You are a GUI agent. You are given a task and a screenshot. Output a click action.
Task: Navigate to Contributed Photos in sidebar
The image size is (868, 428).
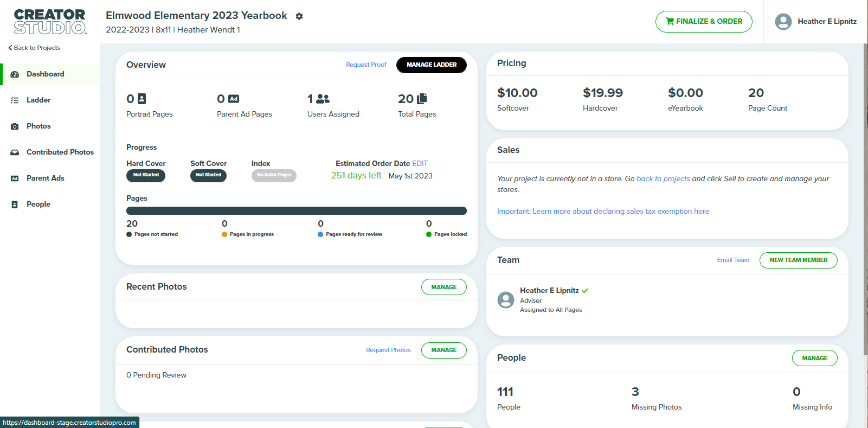coord(50,152)
